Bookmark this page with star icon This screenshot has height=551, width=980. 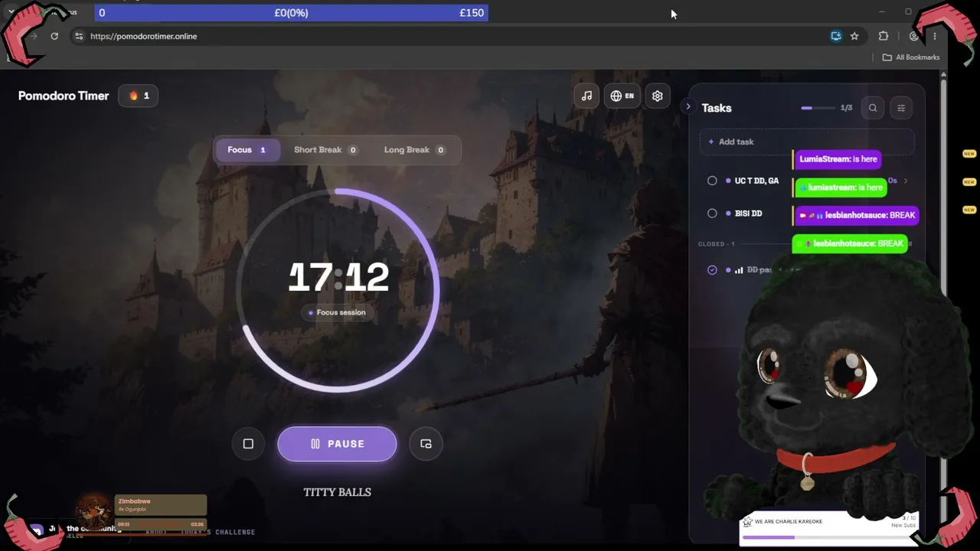coord(854,36)
